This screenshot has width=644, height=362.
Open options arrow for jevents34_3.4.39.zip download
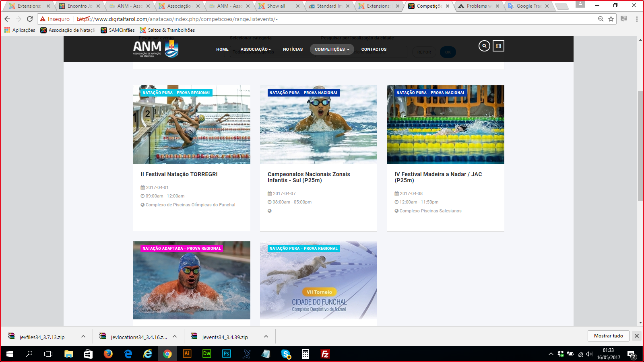(266, 336)
